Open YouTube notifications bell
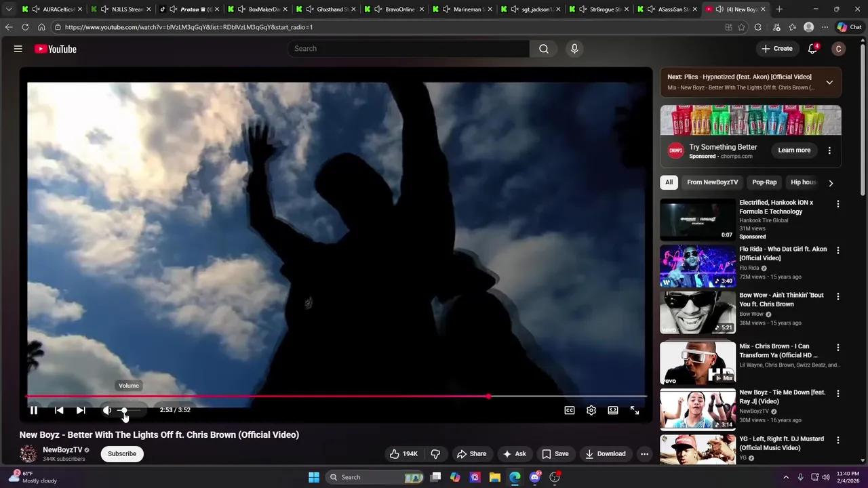Screen dimensions: 868x488 (x=812, y=49)
